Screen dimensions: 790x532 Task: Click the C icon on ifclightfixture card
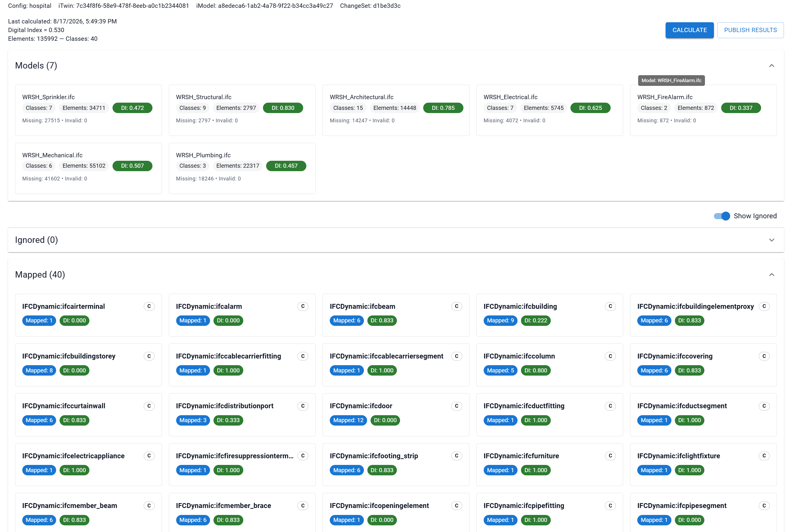(764, 456)
